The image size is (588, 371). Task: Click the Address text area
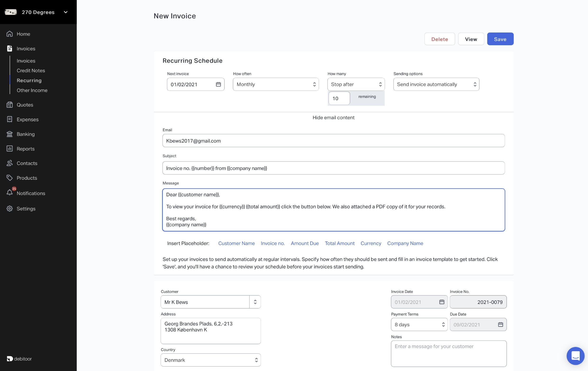(x=211, y=331)
